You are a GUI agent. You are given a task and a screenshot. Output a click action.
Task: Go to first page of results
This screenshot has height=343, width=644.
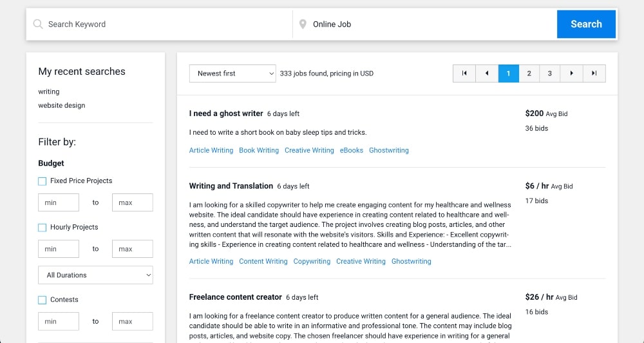(x=464, y=73)
